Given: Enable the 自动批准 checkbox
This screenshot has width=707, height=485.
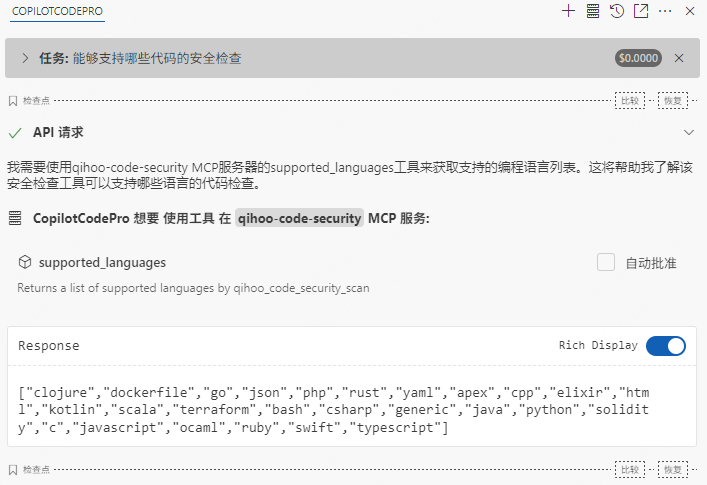Looking at the screenshot, I should coord(605,263).
